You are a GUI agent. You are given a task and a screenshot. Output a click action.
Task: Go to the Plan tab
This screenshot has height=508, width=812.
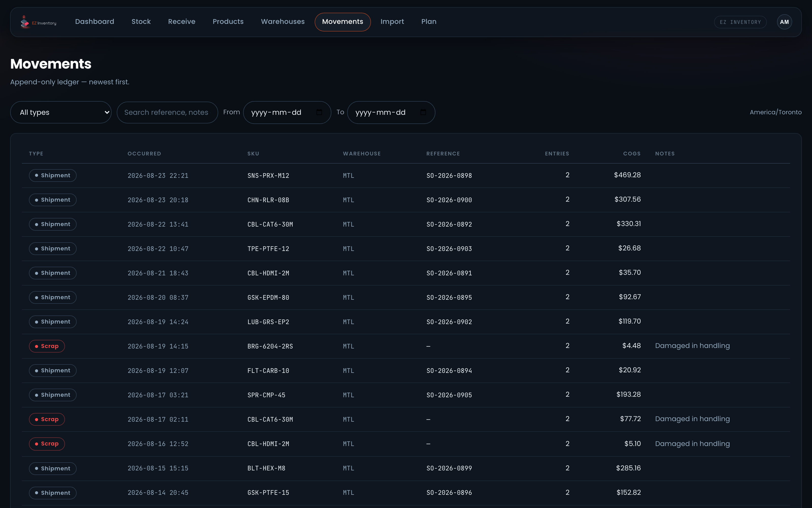tap(429, 22)
